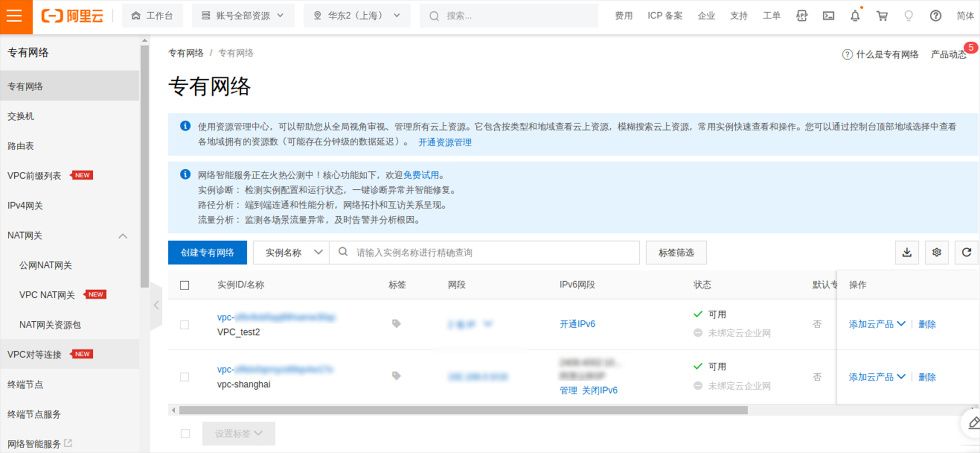Refresh the VPC list
Screen dimensions: 980x453
click(x=966, y=252)
